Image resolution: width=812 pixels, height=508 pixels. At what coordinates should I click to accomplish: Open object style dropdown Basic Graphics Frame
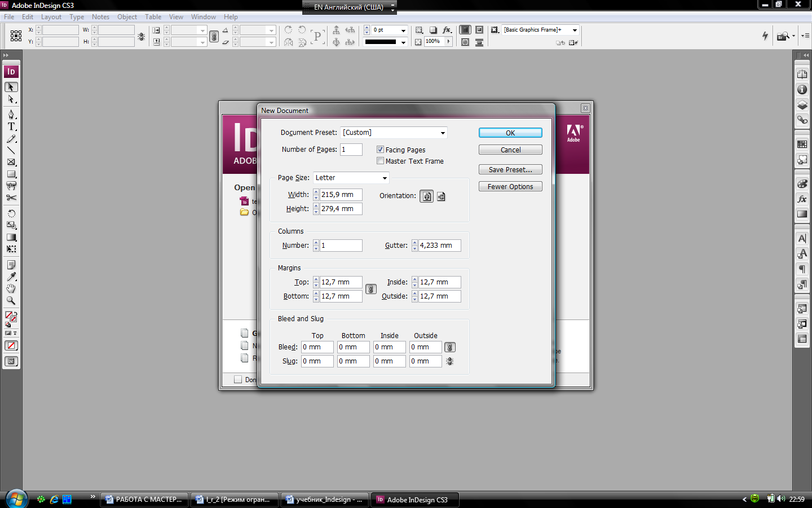(575, 30)
